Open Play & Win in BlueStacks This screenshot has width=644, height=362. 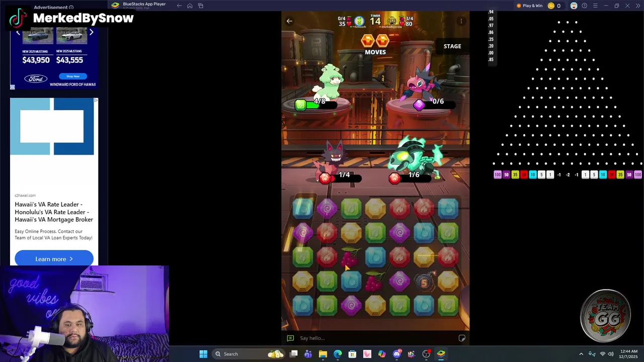click(529, 6)
